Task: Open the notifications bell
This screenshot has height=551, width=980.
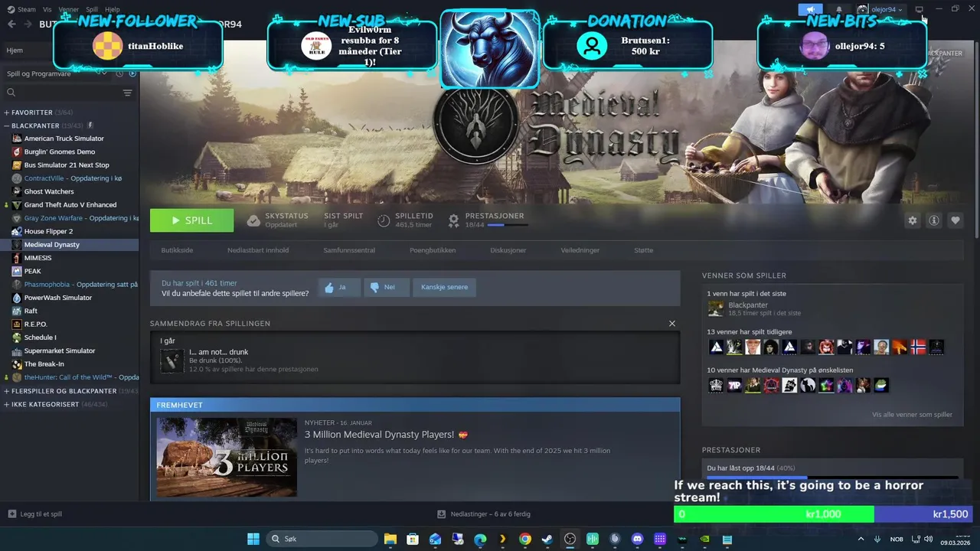Action: [838, 9]
